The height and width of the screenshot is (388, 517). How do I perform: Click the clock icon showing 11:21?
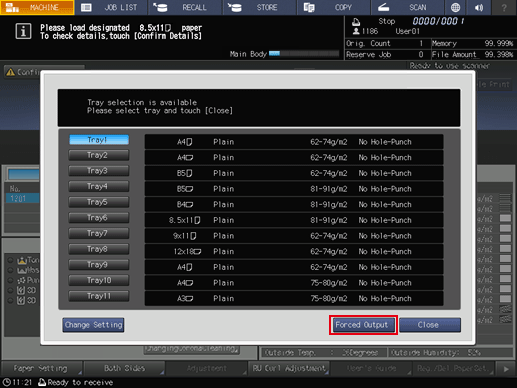coord(6,382)
